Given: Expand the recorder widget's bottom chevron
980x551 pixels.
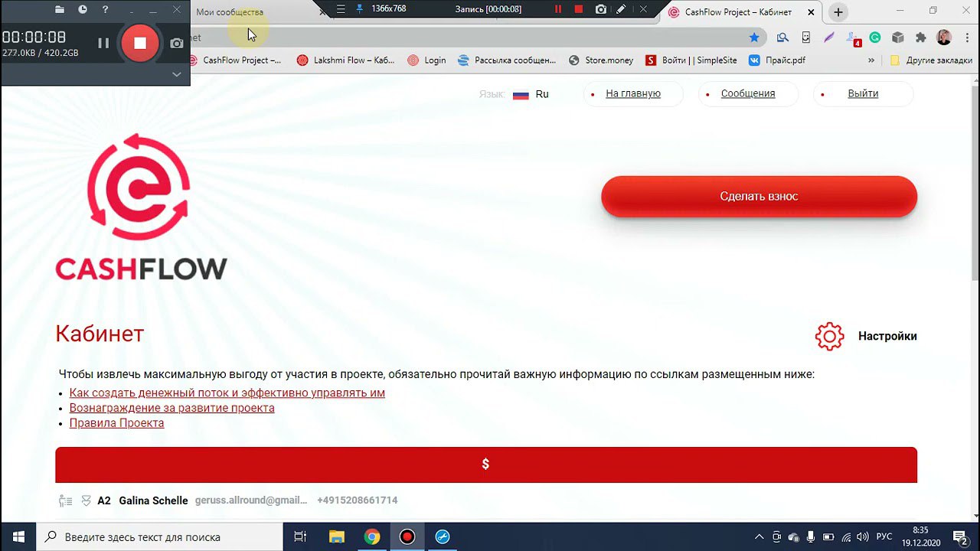Looking at the screenshot, I should (x=176, y=74).
